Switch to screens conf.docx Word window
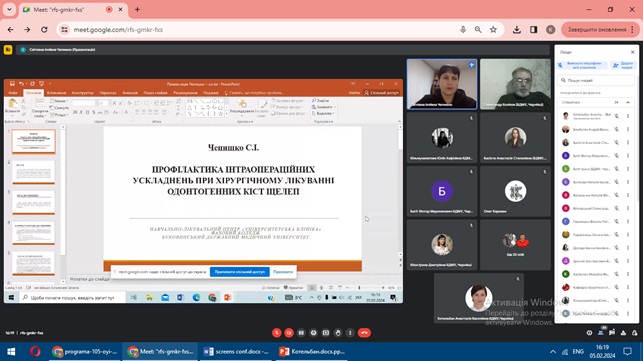 (236, 352)
